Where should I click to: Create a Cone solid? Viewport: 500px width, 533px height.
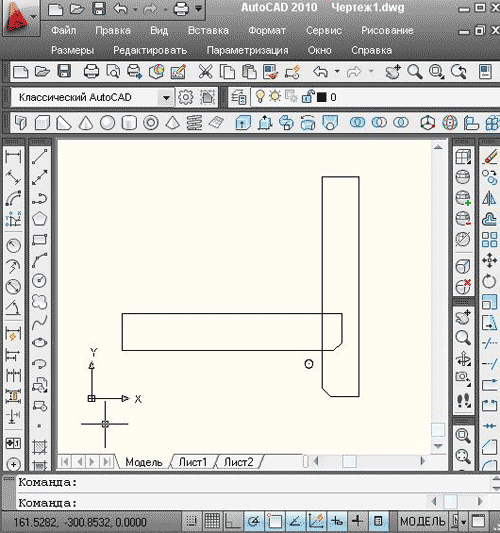(x=86, y=123)
